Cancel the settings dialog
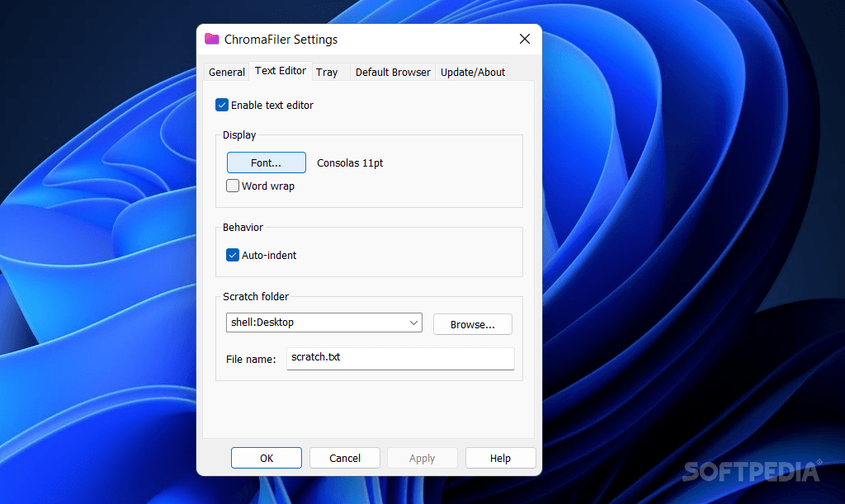 tap(345, 458)
